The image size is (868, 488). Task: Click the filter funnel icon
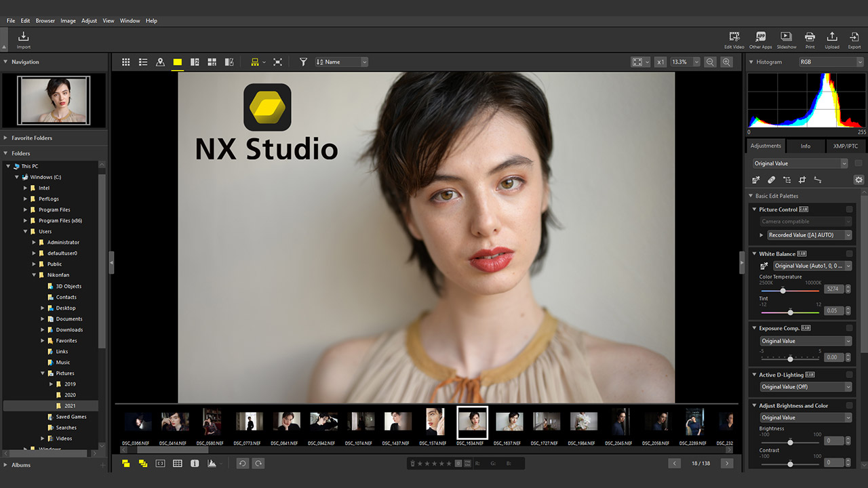pos(303,62)
